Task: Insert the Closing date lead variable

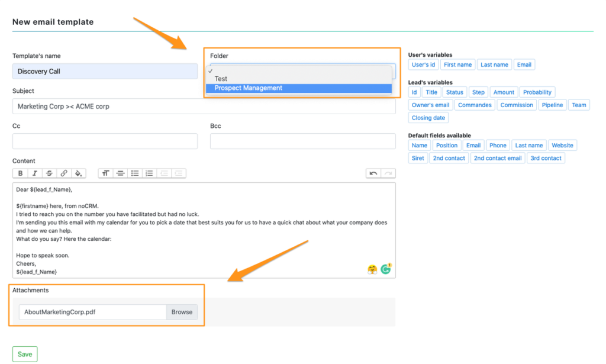Action: 428,118
